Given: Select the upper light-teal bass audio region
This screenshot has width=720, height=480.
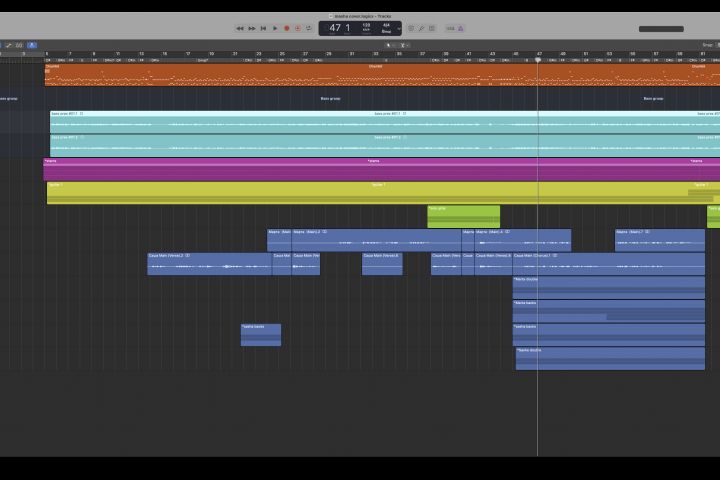Looking at the screenshot, I should tap(385, 122).
